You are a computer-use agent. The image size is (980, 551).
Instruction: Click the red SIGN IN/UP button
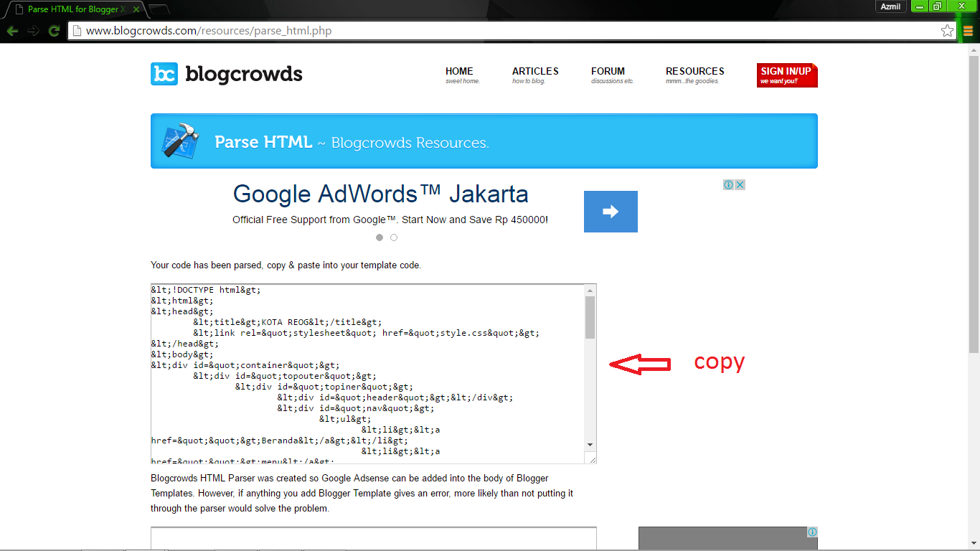[787, 75]
